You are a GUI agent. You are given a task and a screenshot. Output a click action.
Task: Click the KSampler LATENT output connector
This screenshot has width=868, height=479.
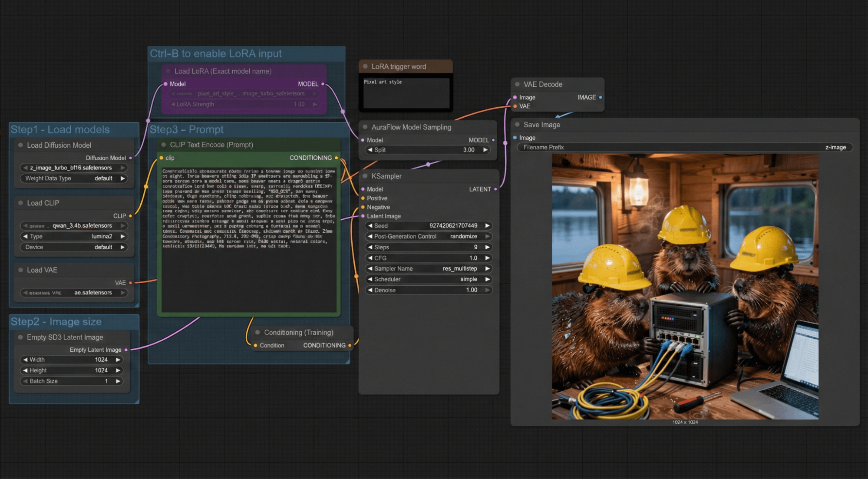pos(495,189)
